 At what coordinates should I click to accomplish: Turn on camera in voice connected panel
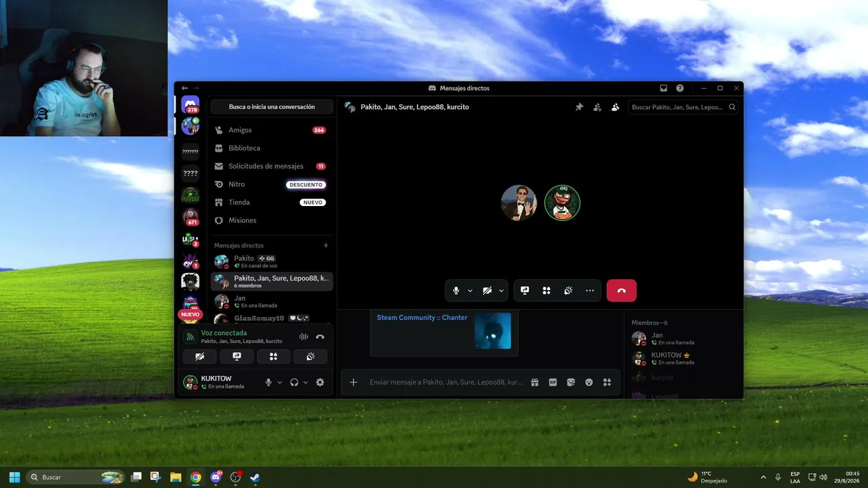tap(200, 356)
